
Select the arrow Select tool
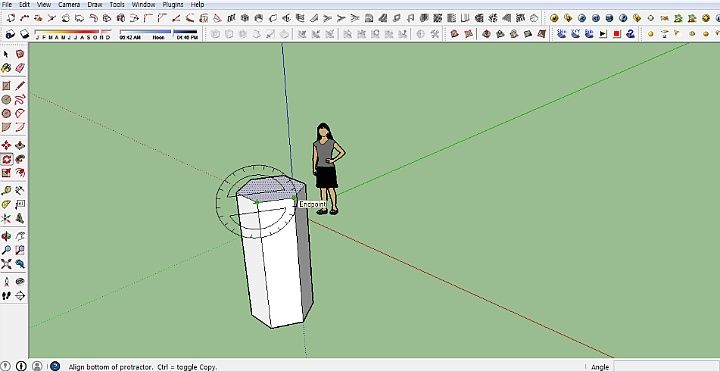click(6, 54)
